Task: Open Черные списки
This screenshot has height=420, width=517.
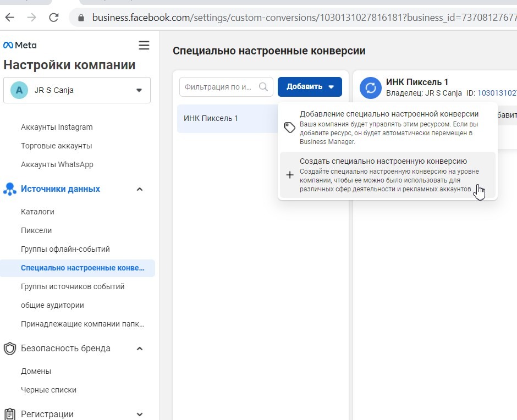Action: tap(48, 390)
